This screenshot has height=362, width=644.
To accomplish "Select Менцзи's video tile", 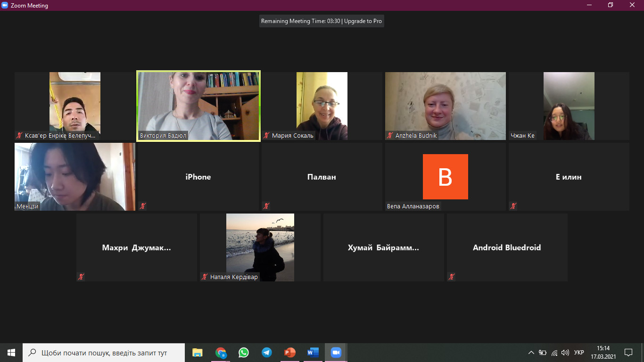I will coord(75,177).
